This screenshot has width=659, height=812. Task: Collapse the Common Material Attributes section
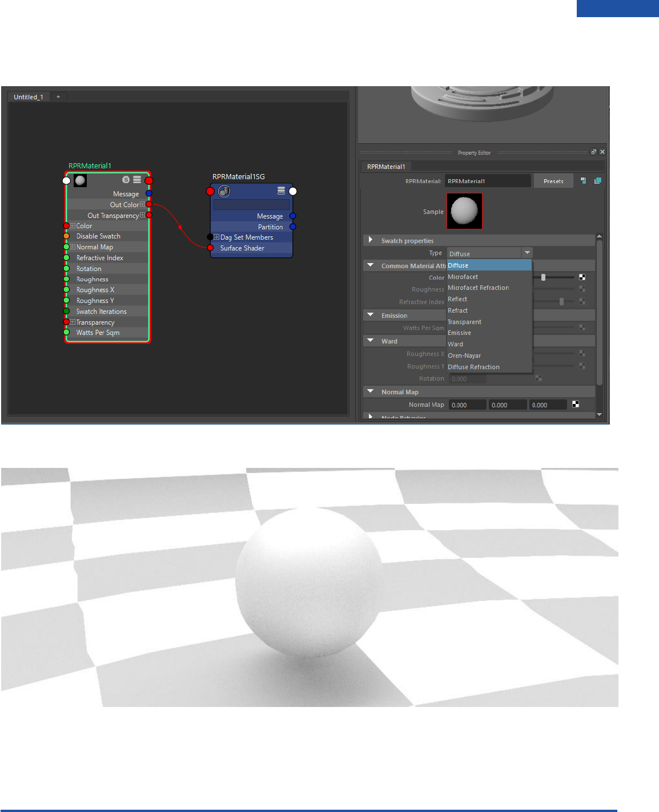click(371, 265)
